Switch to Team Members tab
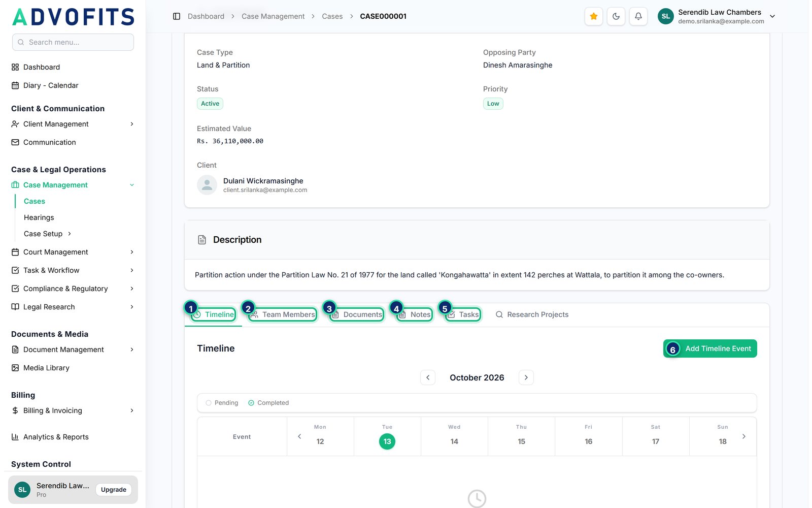The height and width of the screenshot is (508, 812). 283,314
